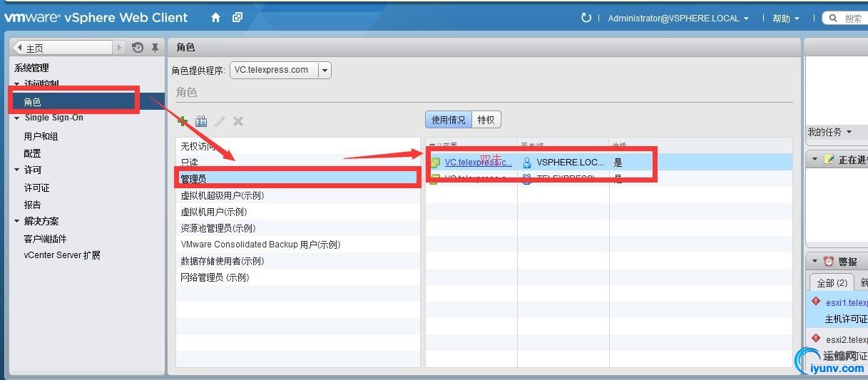Click red alert icon beside esxi1.telexp
This screenshot has height=380, width=868.
[816, 302]
